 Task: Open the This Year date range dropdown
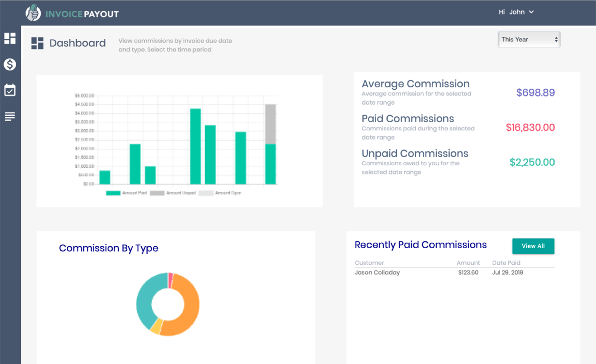tap(529, 39)
